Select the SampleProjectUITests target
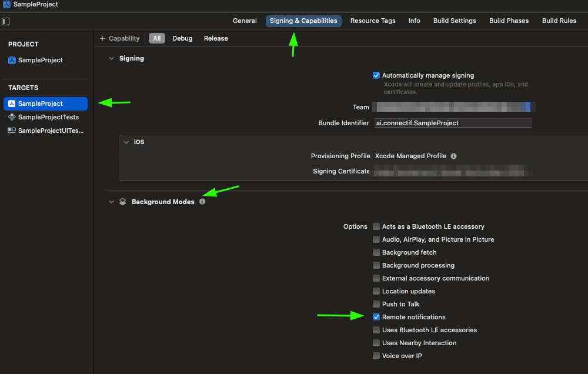Image resolution: width=588 pixels, height=374 pixels. (45, 131)
